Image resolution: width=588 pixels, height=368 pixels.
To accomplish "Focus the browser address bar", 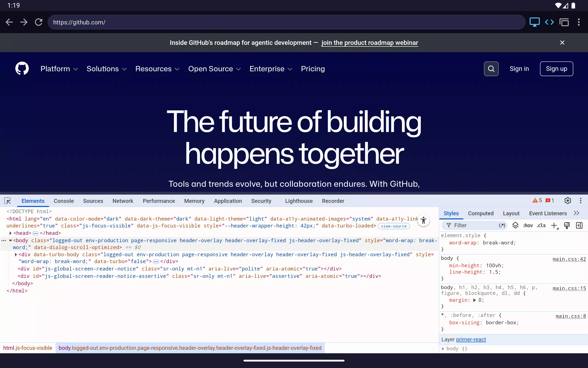I will [x=286, y=22].
